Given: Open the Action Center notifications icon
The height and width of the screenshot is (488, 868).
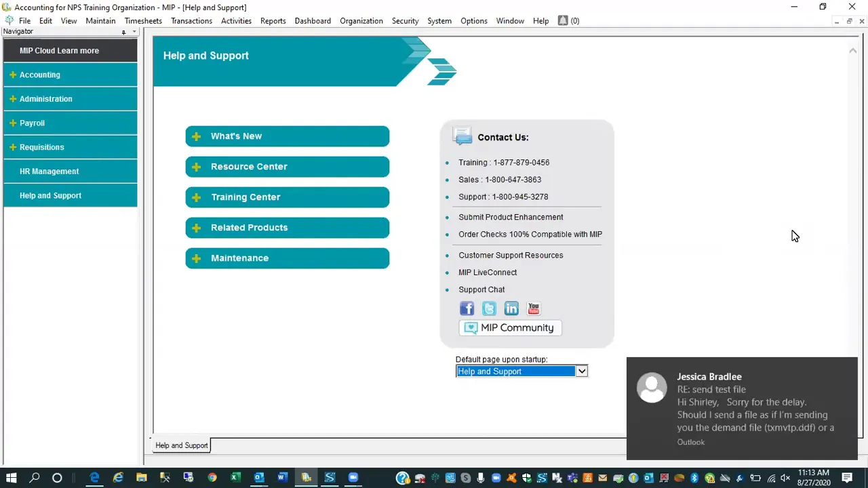Looking at the screenshot, I should click(x=847, y=479).
